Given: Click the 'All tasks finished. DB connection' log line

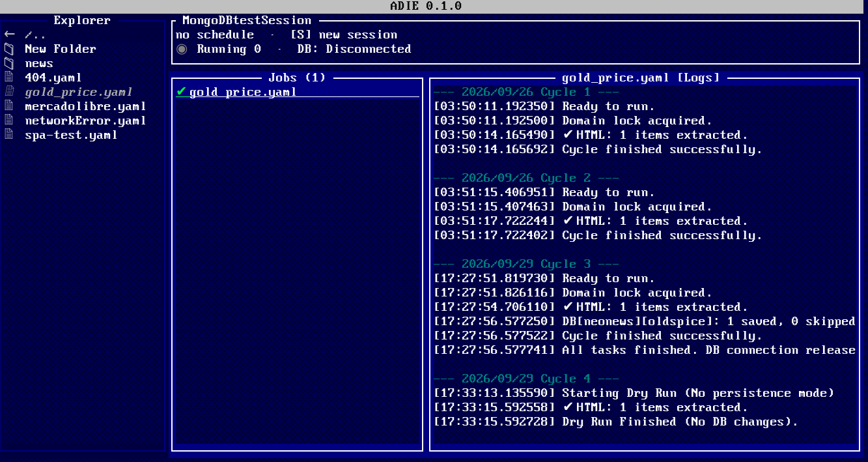Looking at the screenshot, I should [x=645, y=350].
